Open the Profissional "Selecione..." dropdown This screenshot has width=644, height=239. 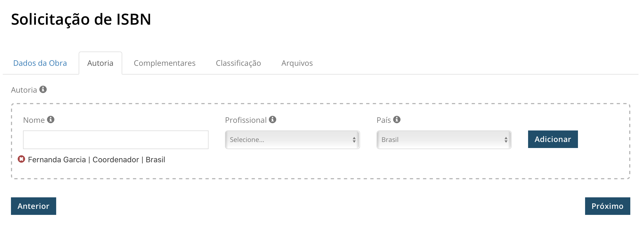click(292, 140)
